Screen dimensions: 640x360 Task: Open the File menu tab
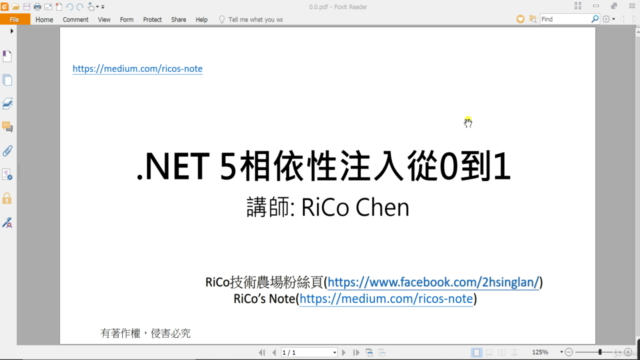15,19
